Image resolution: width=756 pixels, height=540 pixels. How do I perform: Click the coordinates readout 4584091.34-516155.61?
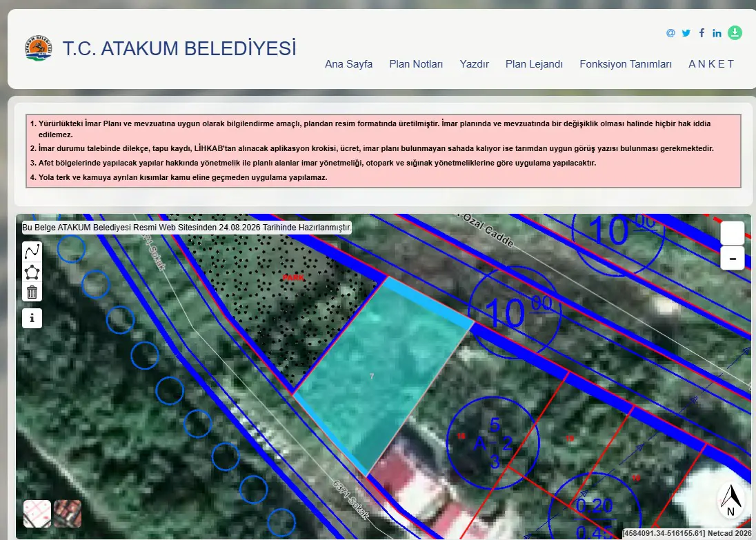point(664,533)
